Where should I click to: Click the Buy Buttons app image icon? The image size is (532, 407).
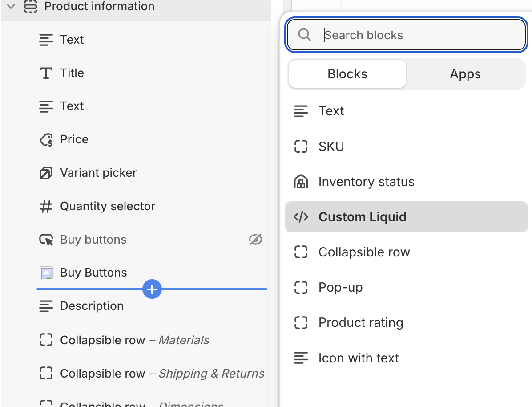click(46, 273)
